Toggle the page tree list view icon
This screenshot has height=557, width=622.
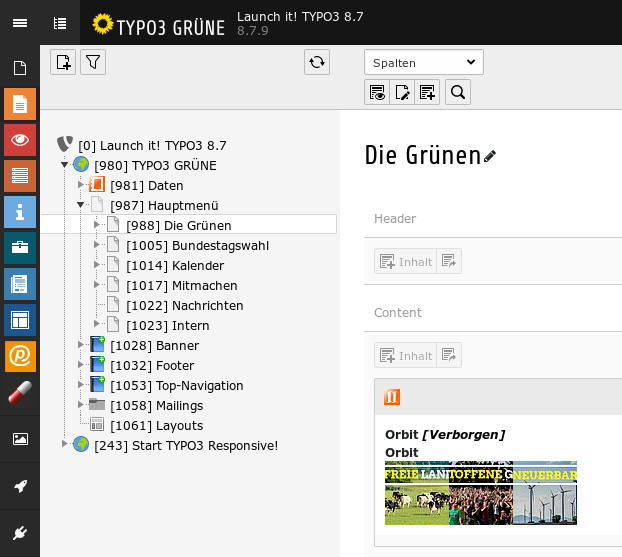[x=60, y=23]
